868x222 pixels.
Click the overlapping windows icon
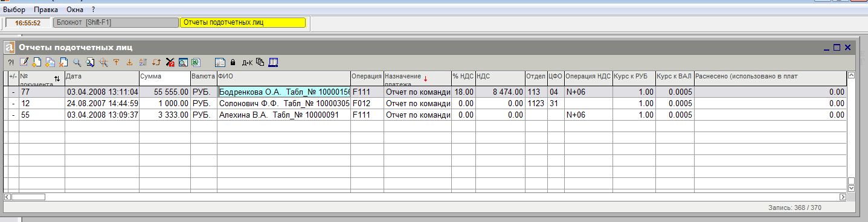pyautogui.click(x=260, y=62)
